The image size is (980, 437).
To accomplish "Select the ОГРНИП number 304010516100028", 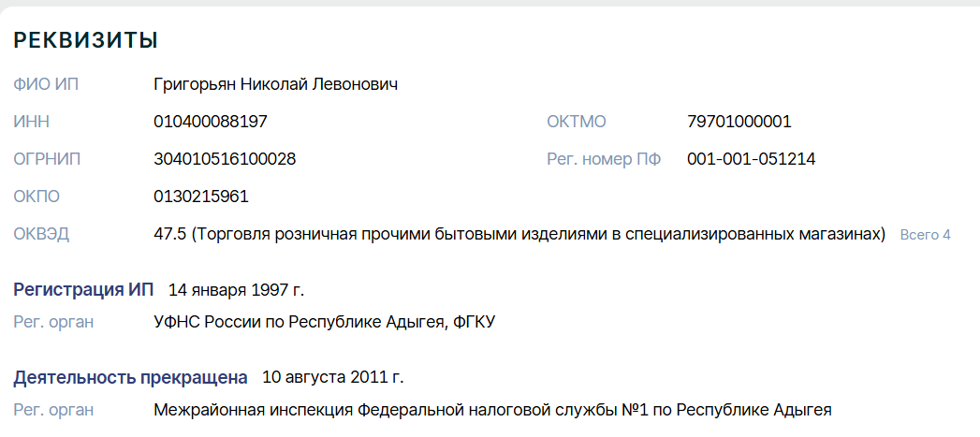I will [225, 159].
